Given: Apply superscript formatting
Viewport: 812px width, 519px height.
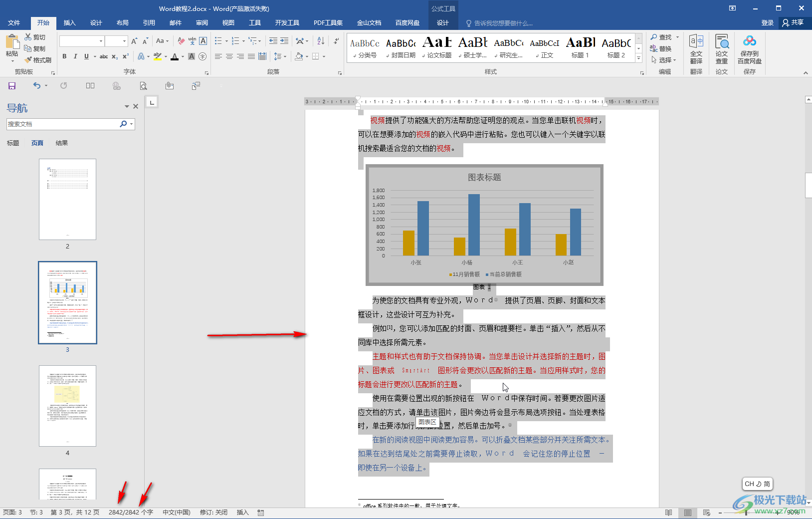Looking at the screenshot, I should tap(126, 56).
